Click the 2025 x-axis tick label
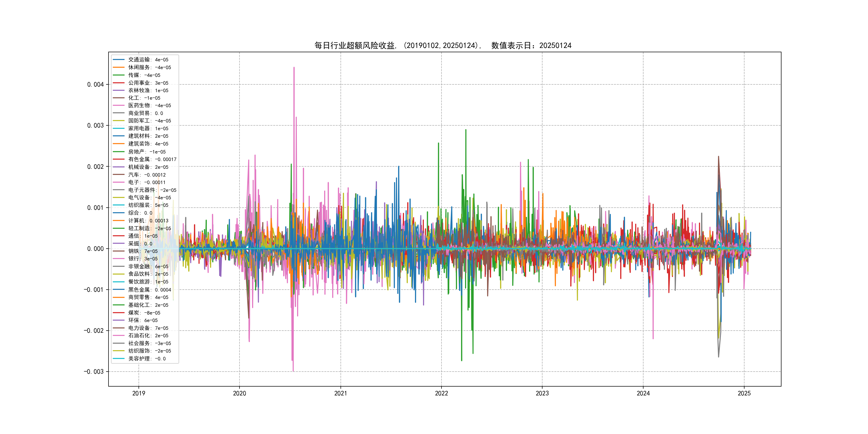Image resolution: width=868 pixels, height=434 pixels. [x=744, y=393]
